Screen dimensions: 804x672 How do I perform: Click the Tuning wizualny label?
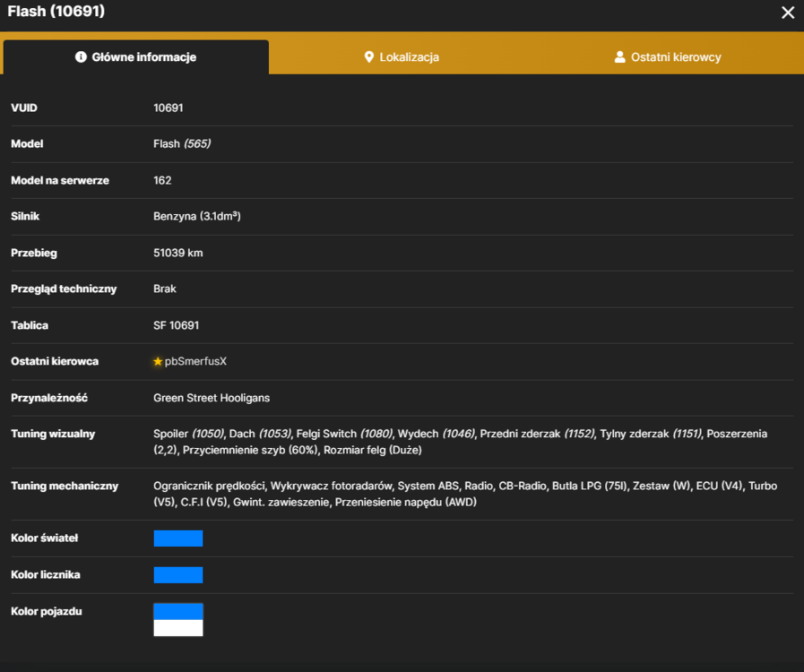pos(53,434)
